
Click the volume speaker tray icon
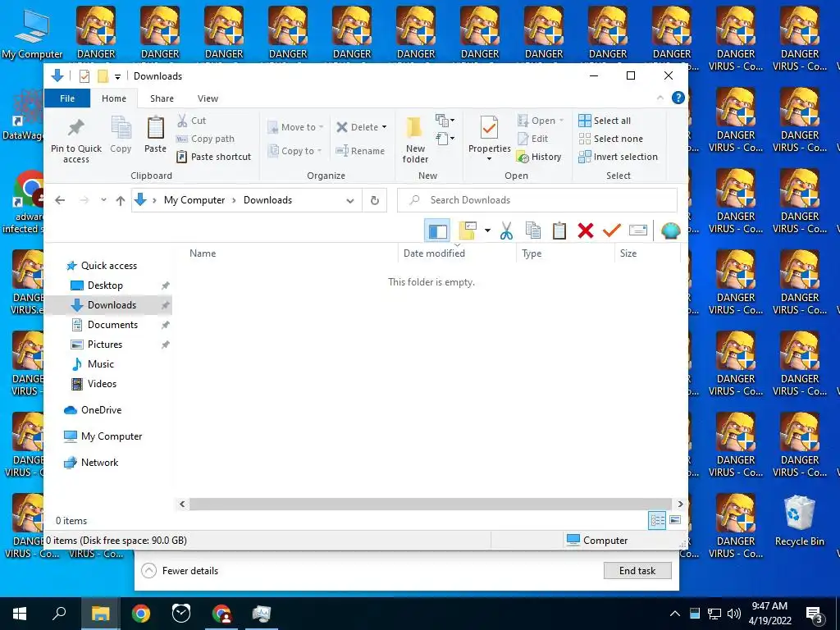[x=734, y=614]
